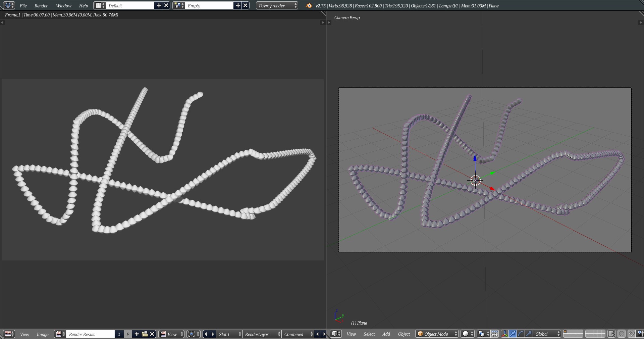Toggle the 3D manipulator widget button

click(x=504, y=334)
